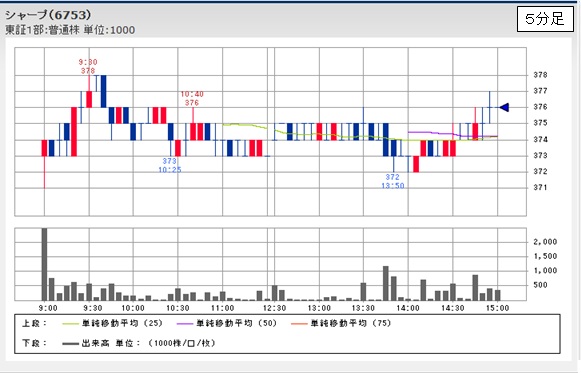581x373 pixels.
Task: Click the blue current-price arrow marker at 376
Action: (504, 107)
